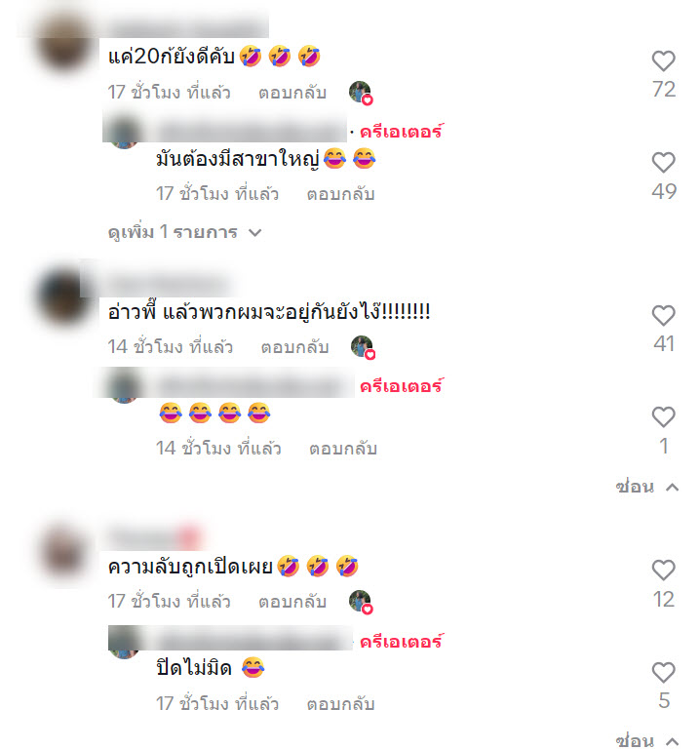Open second commenter's profile picture

click(x=63, y=296)
